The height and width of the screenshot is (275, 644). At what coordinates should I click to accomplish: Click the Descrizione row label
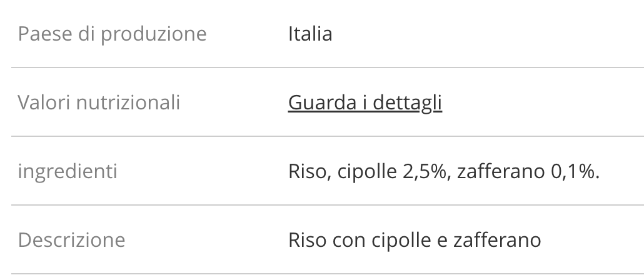pyautogui.click(x=71, y=240)
